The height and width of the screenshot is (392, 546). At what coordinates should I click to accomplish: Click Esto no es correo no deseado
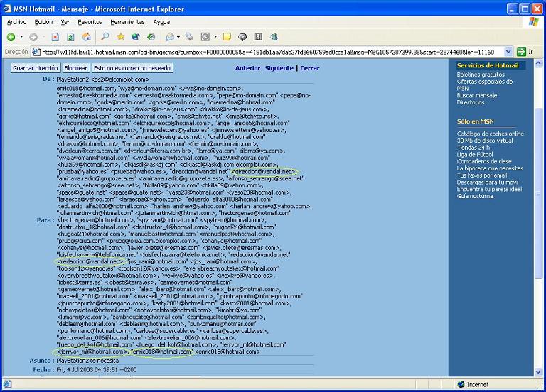pos(133,68)
